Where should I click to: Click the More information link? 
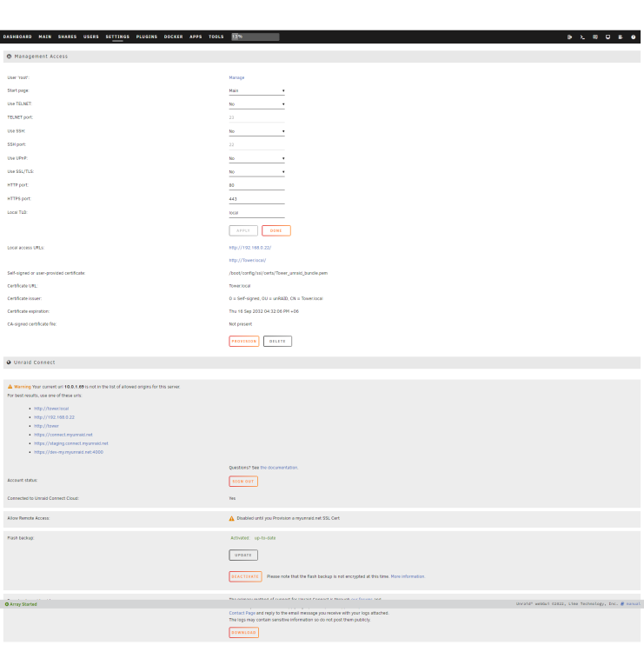408,576
